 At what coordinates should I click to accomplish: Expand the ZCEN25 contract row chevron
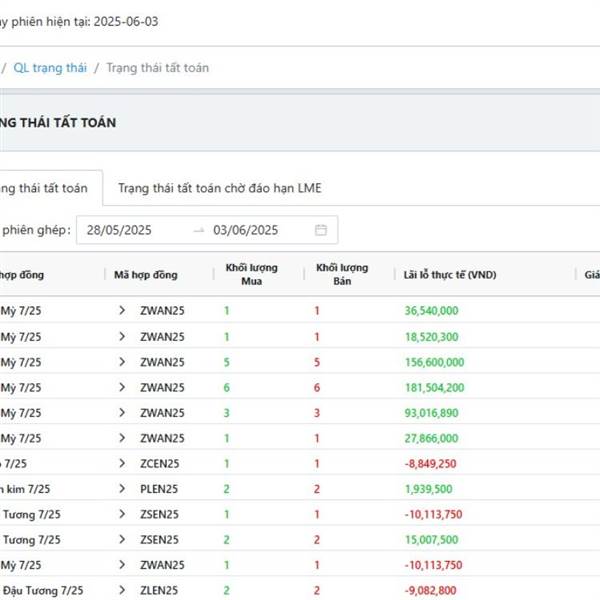click(122, 464)
